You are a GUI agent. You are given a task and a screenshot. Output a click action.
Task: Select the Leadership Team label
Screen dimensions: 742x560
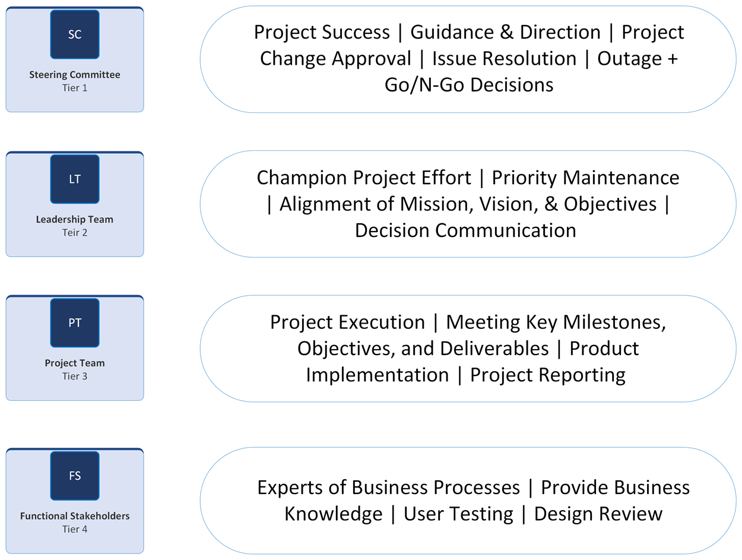coord(75,219)
